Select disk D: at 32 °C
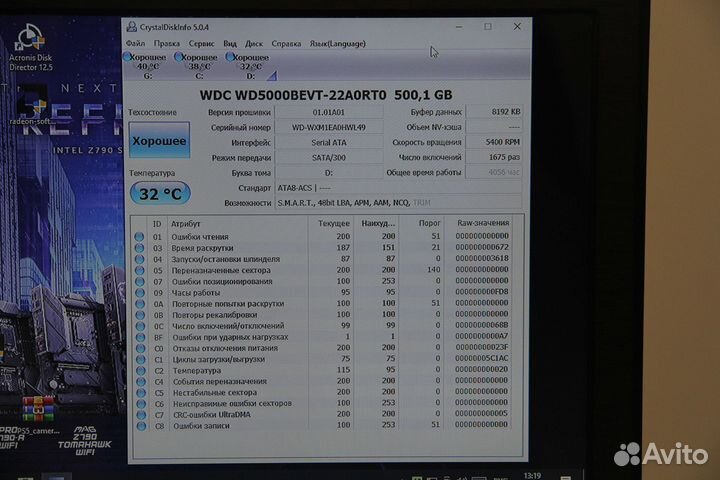720x480 pixels. (x=248, y=66)
